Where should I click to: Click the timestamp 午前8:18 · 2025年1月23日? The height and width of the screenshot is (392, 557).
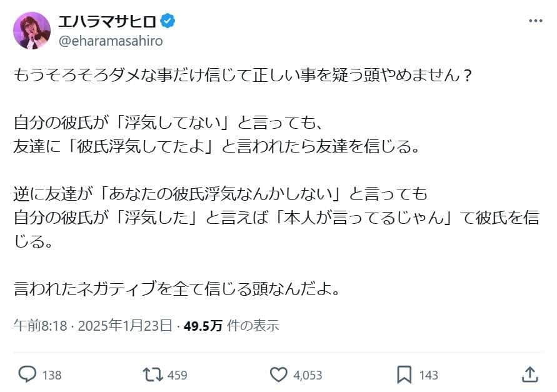pyautogui.click(x=93, y=325)
